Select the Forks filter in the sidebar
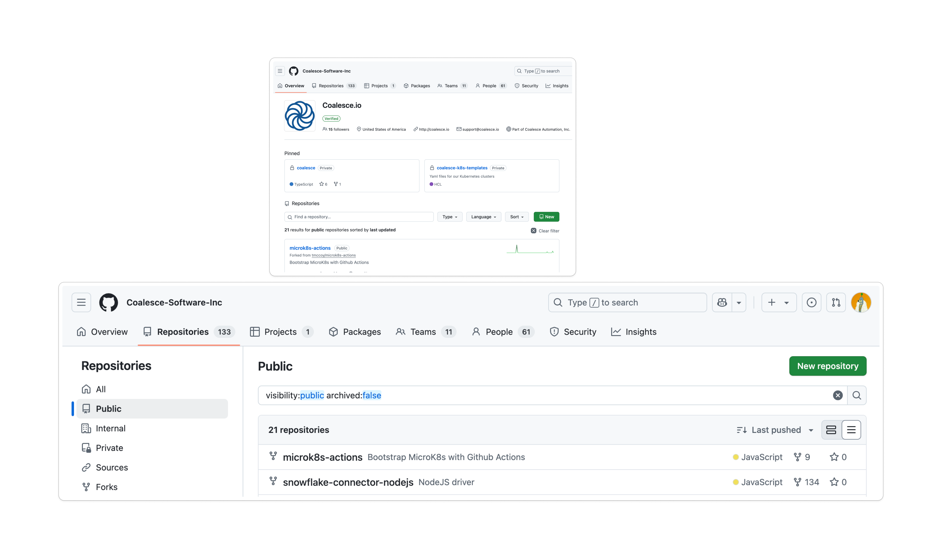Viewport: 942px width, 560px height. tap(107, 487)
